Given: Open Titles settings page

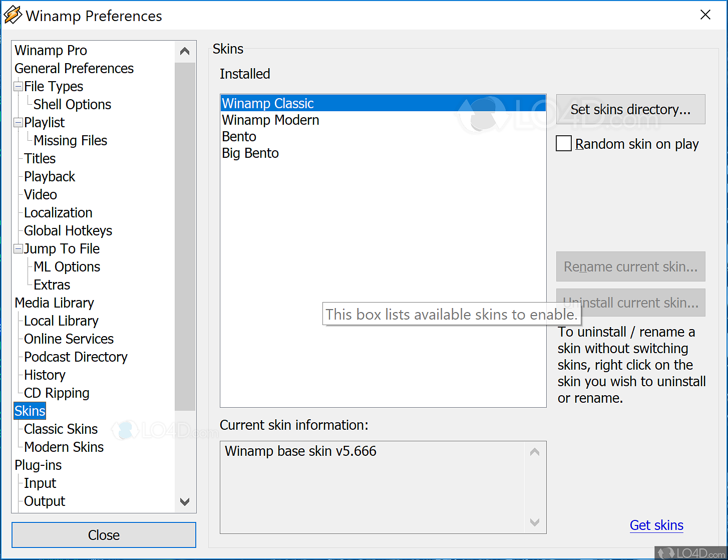Looking at the screenshot, I should point(40,159).
